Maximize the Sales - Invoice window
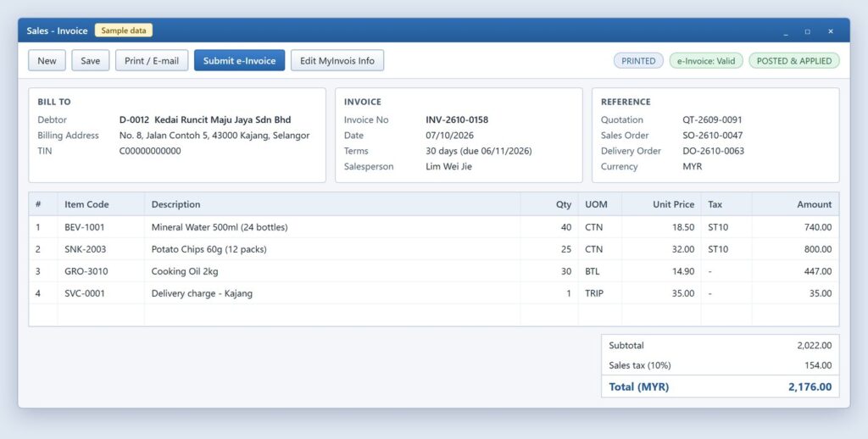868x439 pixels. point(808,31)
